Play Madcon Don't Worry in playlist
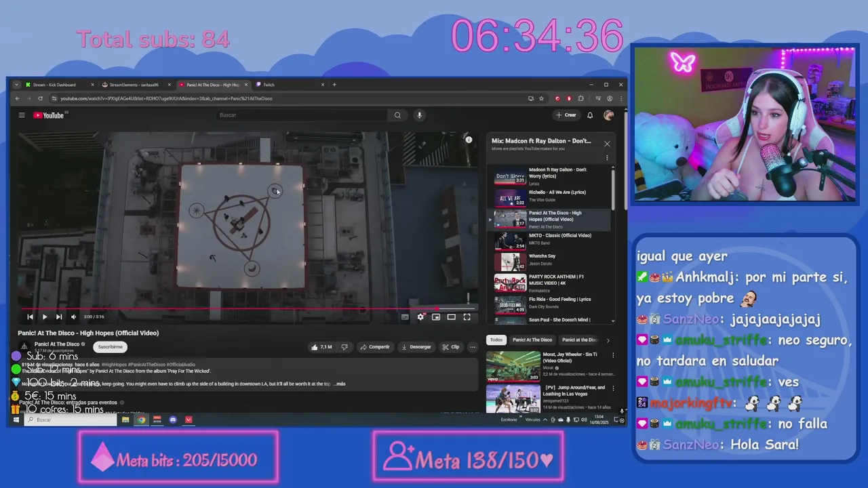 coord(551,176)
